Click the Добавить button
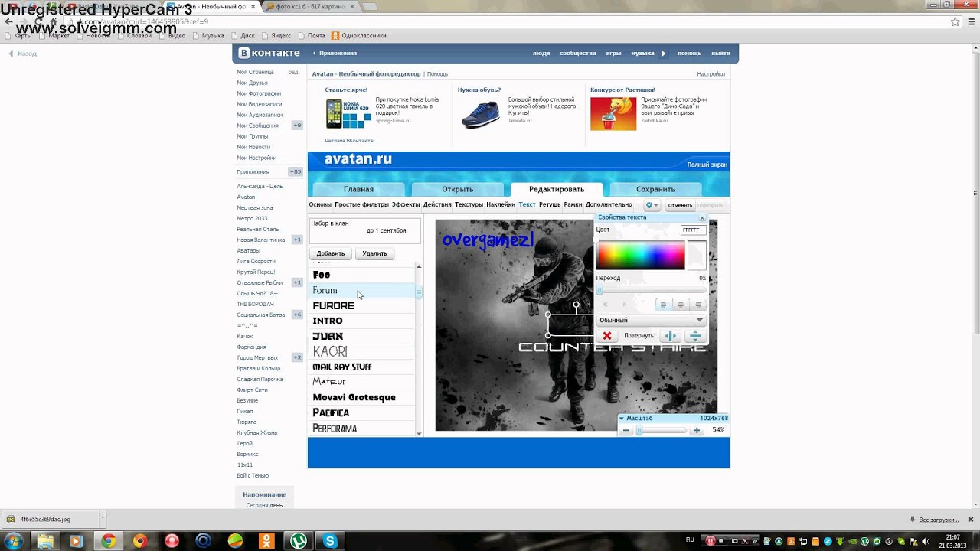980x551 pixels. (x=331, y=253)
